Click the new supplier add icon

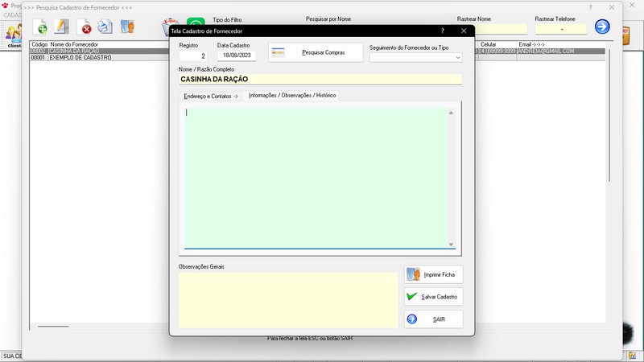coord(40,27)
